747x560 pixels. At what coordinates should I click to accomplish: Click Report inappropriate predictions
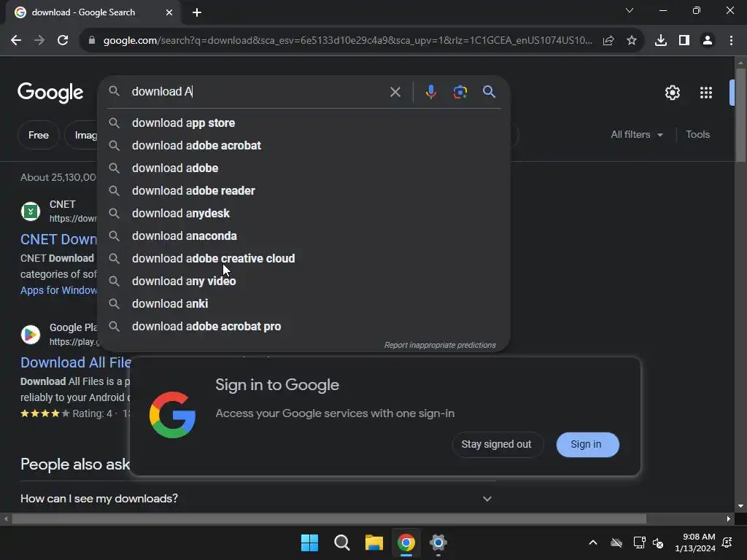pos(440,345)
